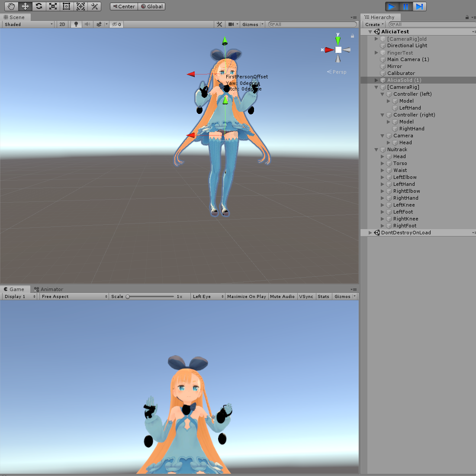The width and height of the screenshot is (476, 476).
Task: Open the Hierarchy tab
Action: click(380, 17)
